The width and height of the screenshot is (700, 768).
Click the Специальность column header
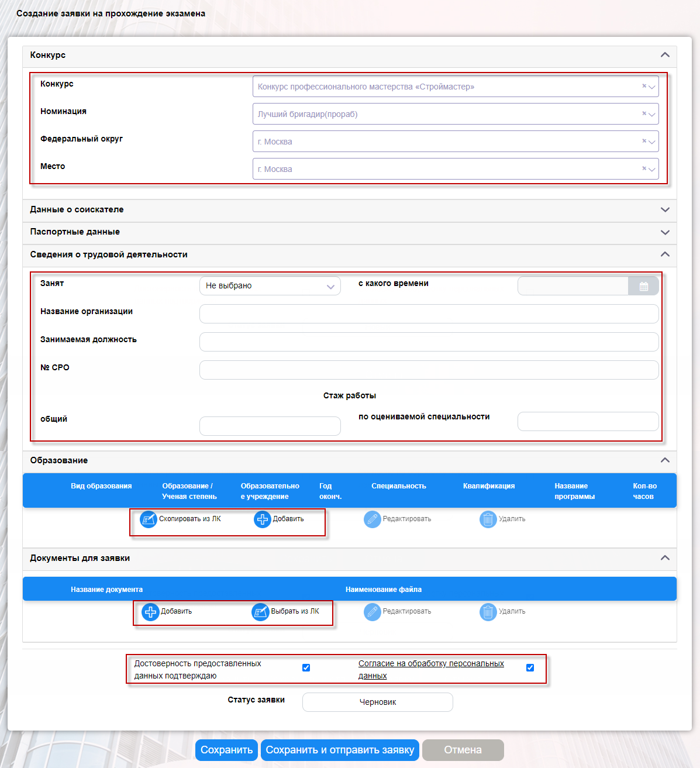coord(399,486)
